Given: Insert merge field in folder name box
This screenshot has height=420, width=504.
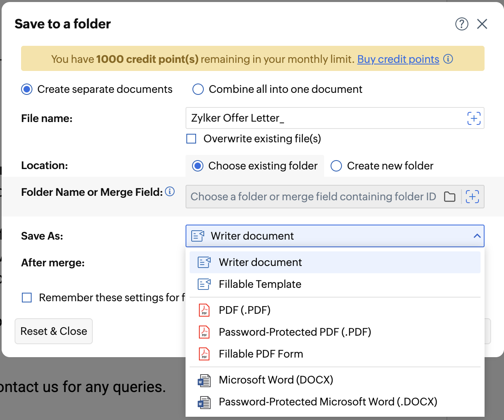Looking at the screenshot, I should 472,197.
